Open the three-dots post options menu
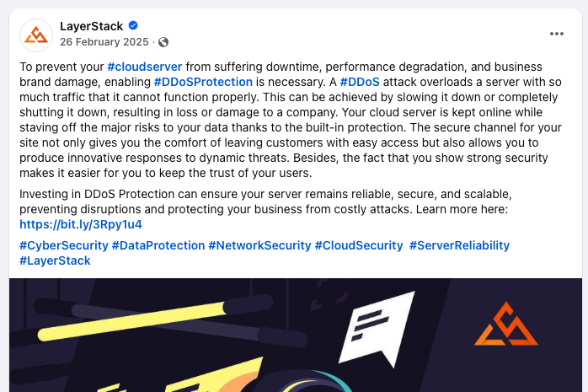The height and width of the screenshot is (392, 588). click(x=556, y=34)
